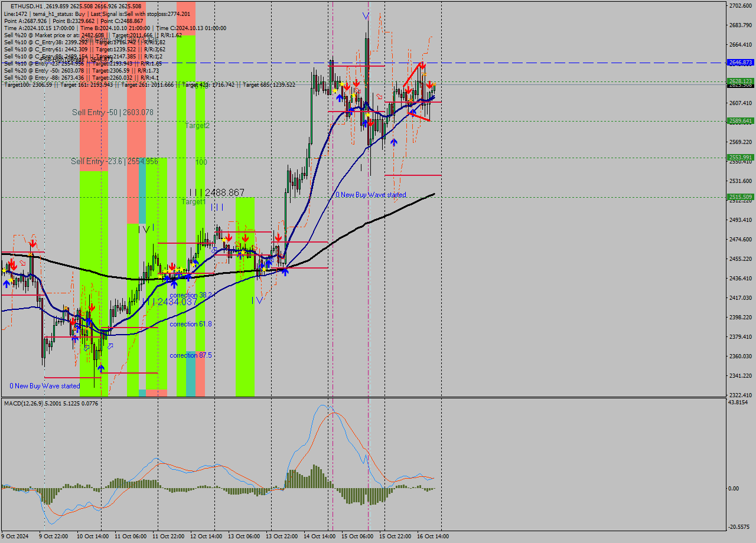Click the 2398.220 price axis value
The width and height of the screenshot is (756, 543).
pyautogui.click(x=740, y=318)
